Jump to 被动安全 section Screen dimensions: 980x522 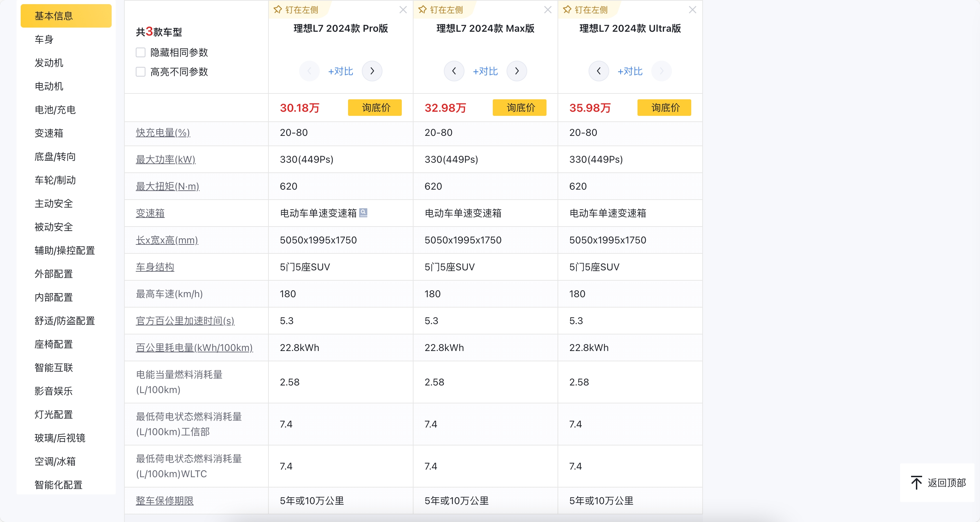54,227
